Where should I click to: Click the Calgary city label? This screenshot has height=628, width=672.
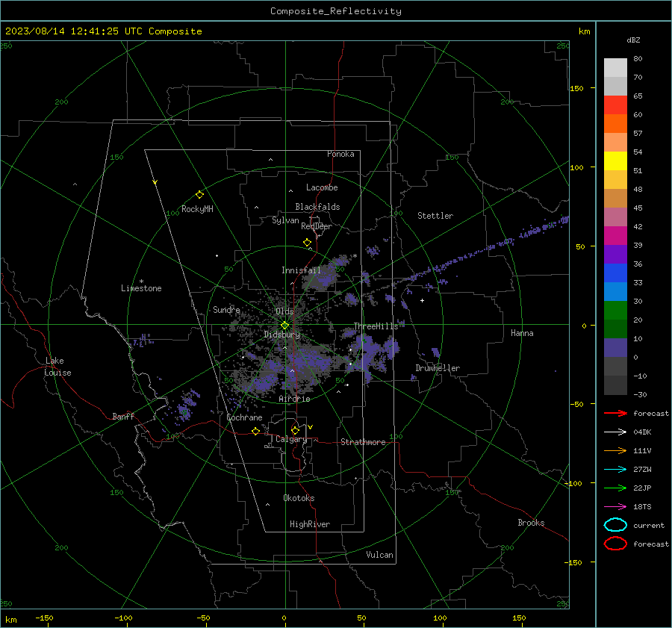pos(291,439)
